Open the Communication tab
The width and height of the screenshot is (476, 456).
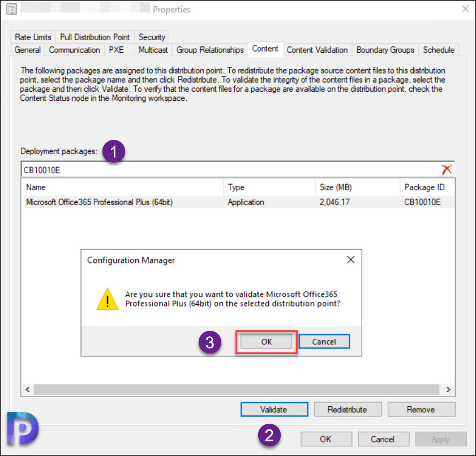[75, 50]
